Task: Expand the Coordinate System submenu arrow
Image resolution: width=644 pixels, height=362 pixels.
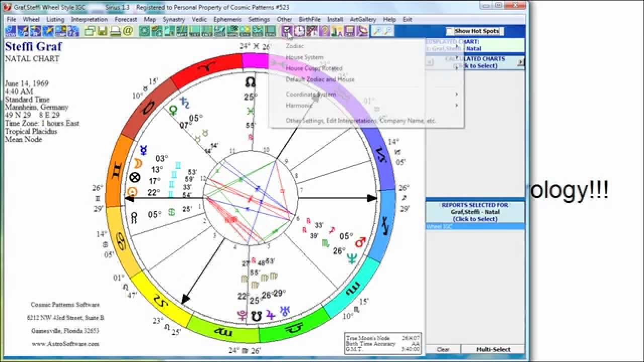Action: pyautogui.click(x=457, y=95)
